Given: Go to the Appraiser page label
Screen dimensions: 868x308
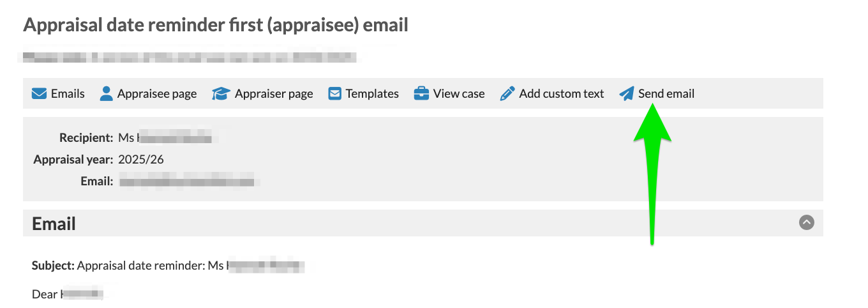Looking at the screenshot, I should tap(274, 94).
